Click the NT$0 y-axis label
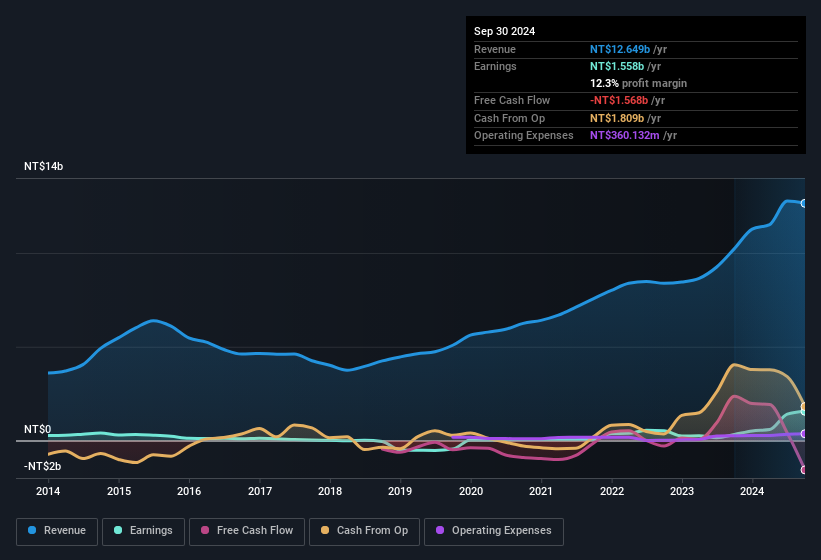Viewport: 821px width, 560px height. [37, 429]
